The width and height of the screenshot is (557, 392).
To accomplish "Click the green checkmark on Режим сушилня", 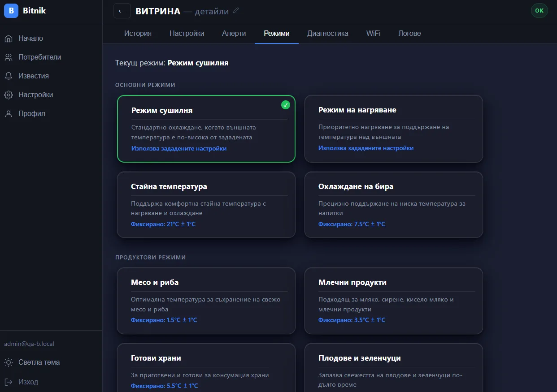I will (286, 105).
